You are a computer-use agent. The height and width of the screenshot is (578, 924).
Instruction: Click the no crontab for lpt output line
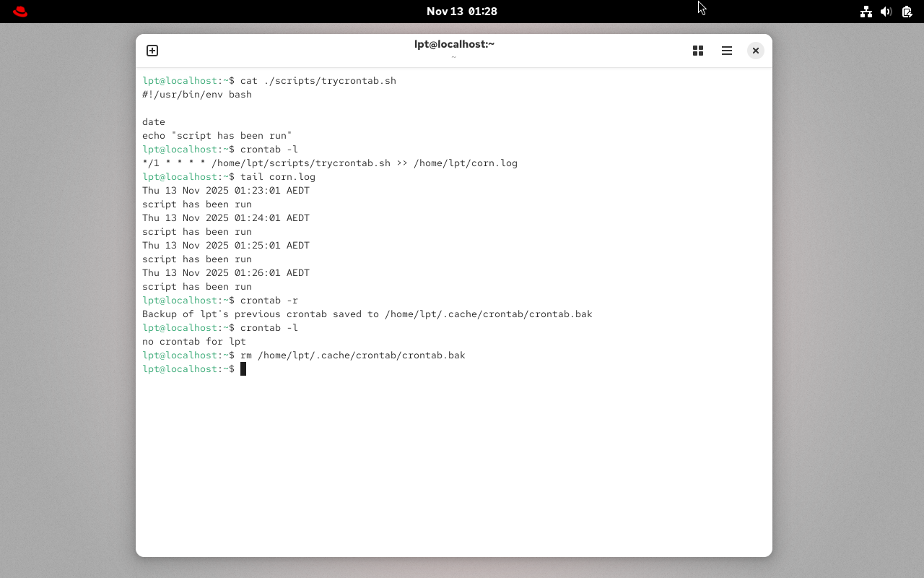(193, 341)
